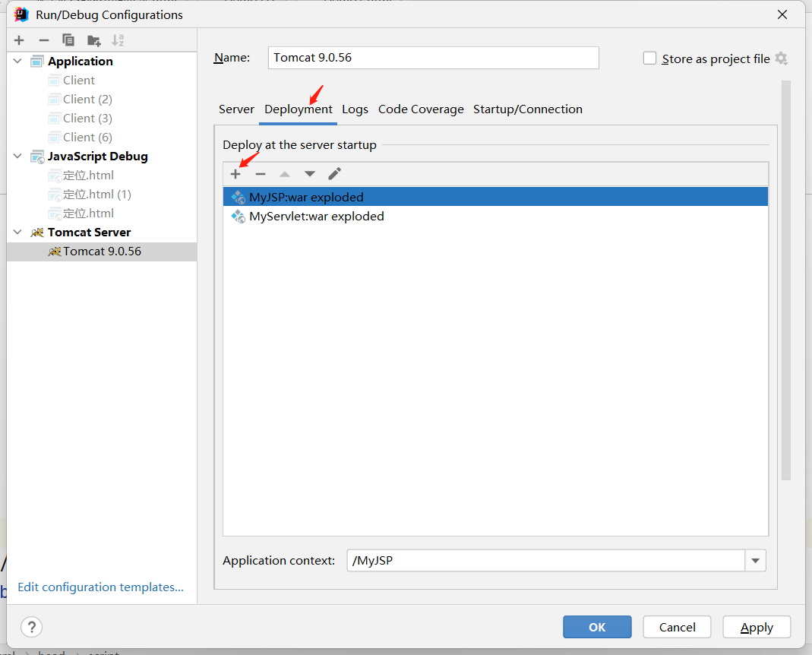
Task: Open the help question mark
Action: click(32, 627)
